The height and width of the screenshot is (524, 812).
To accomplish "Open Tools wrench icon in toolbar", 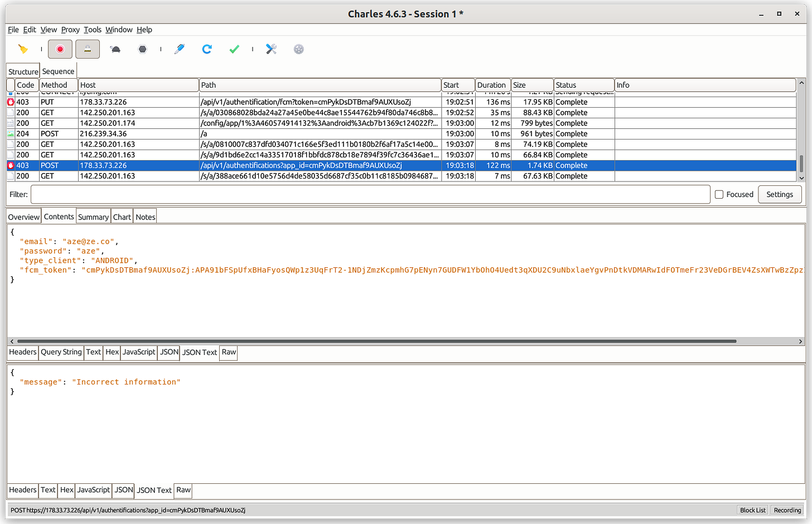I will pos(272,49).
